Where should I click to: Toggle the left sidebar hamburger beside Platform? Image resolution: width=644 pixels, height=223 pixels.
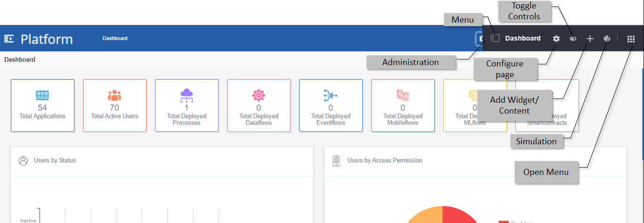(x=9, y=39)
